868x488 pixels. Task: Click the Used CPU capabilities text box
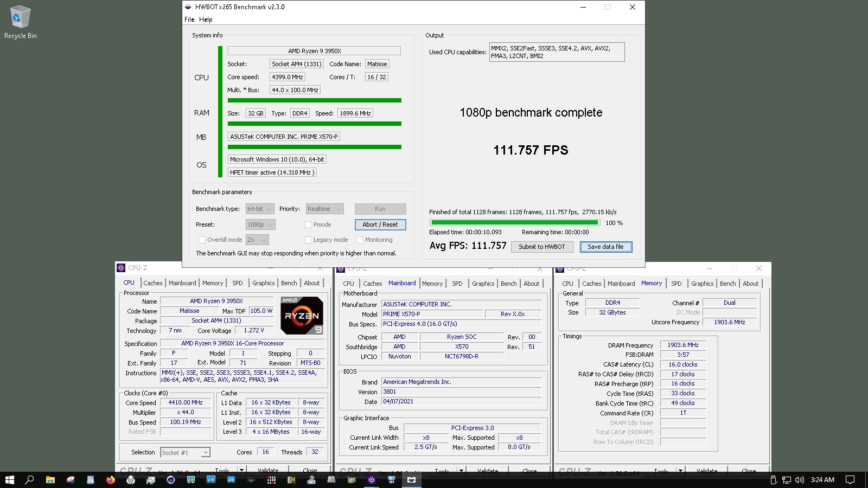click(x=557, y=52)
